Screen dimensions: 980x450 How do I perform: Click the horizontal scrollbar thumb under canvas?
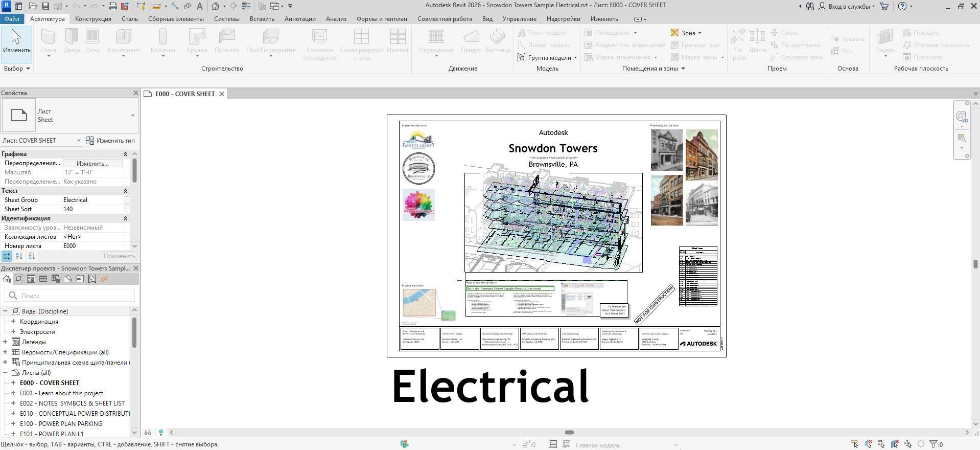pos(569,433)
